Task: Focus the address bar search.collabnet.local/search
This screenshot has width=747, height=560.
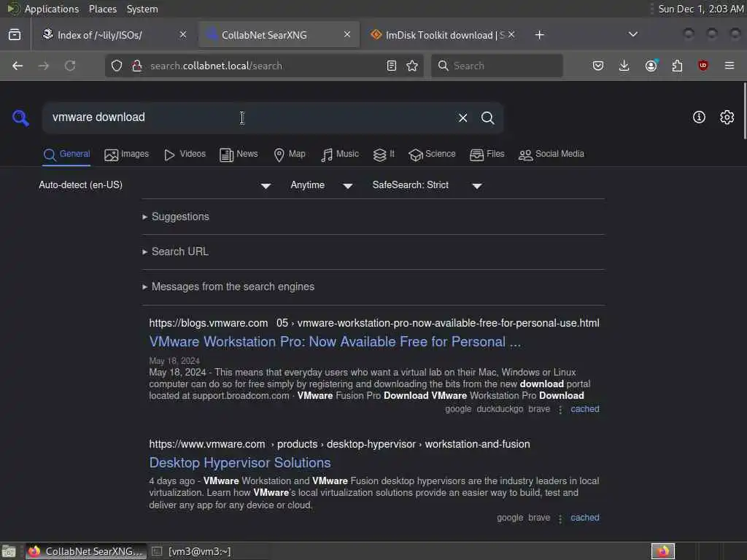Action: tap(264, 66)
